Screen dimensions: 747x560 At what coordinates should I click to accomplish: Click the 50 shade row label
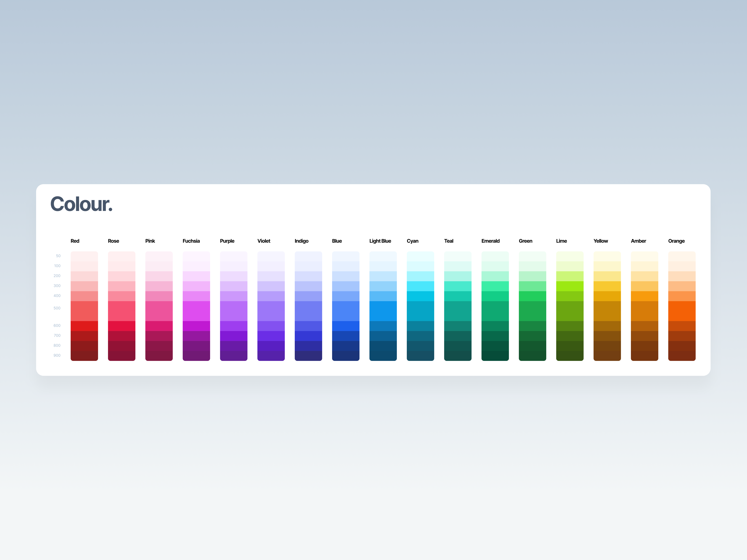pos(58,256)
